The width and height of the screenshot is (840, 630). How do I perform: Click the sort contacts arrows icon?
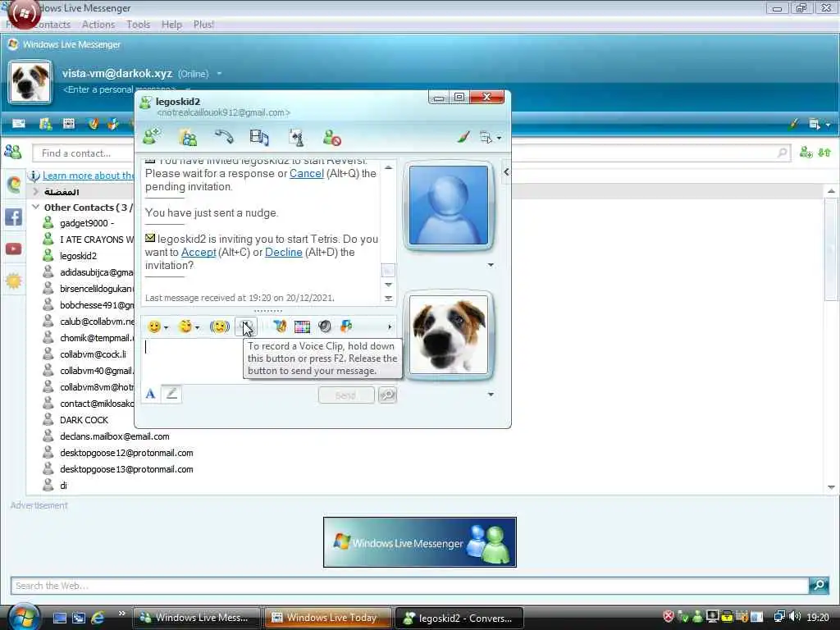click(825, 153)
